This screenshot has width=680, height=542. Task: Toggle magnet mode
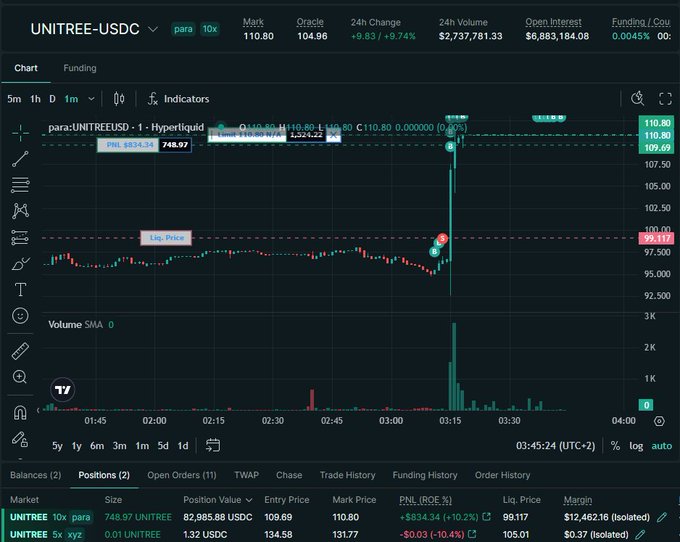coord(20,412)
